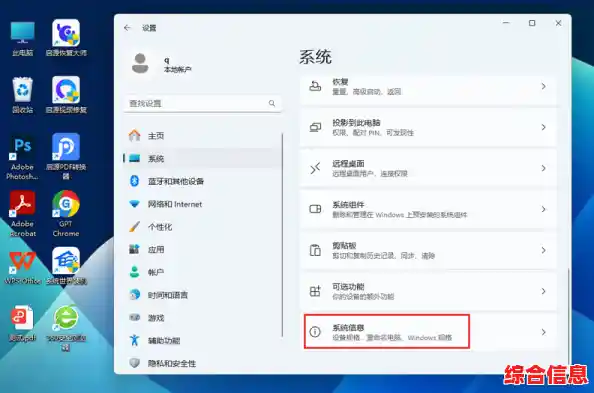Expand the 系统组件 row chevron
Viewport: 594px width, 393px height.
(544, 209)
